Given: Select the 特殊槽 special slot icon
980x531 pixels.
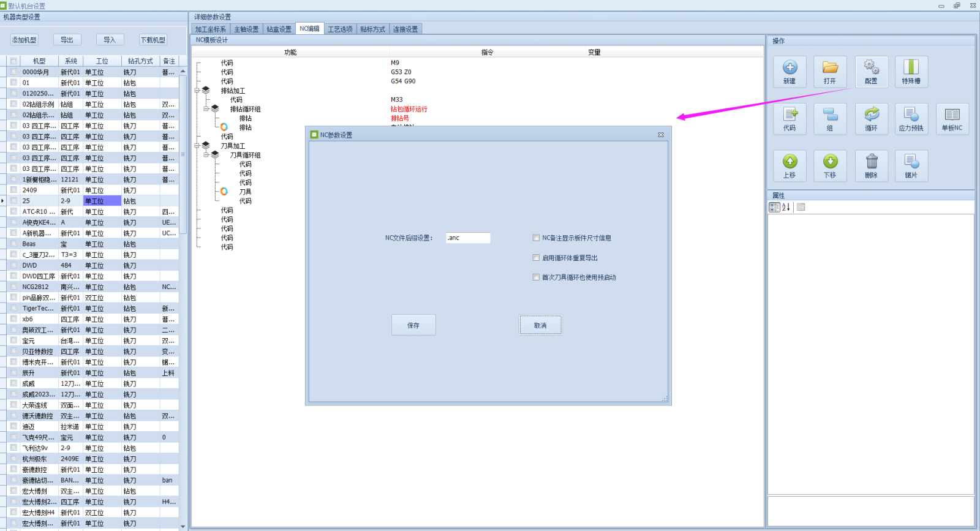Looking at the screenshot, I should 911,72.
